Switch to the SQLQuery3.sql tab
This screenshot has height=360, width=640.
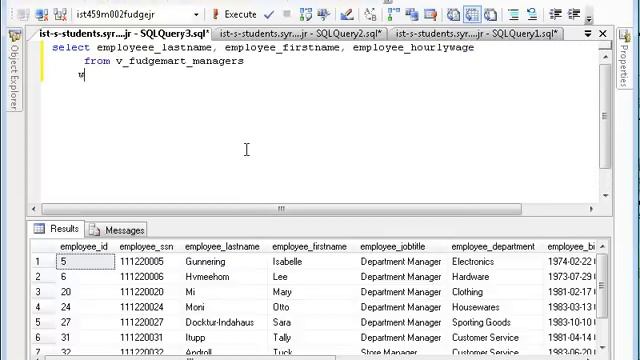pyautogui.click(x=124, y=33)
